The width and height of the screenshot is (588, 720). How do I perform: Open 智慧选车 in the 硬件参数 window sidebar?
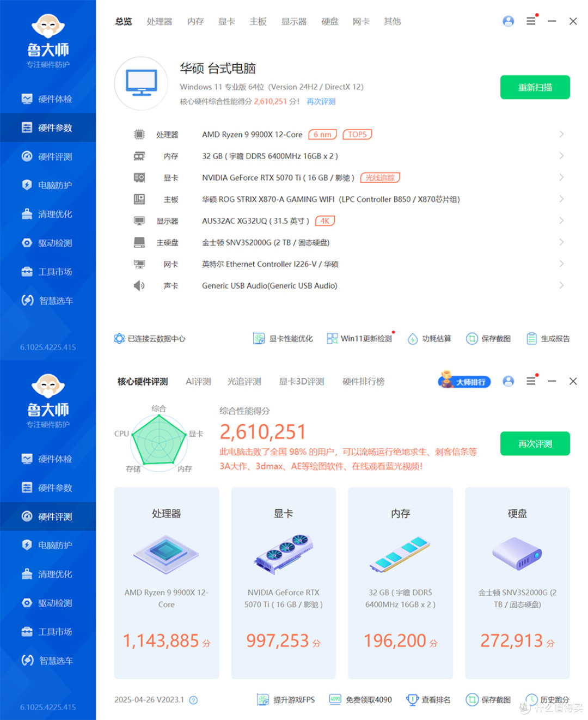point(48,301)
